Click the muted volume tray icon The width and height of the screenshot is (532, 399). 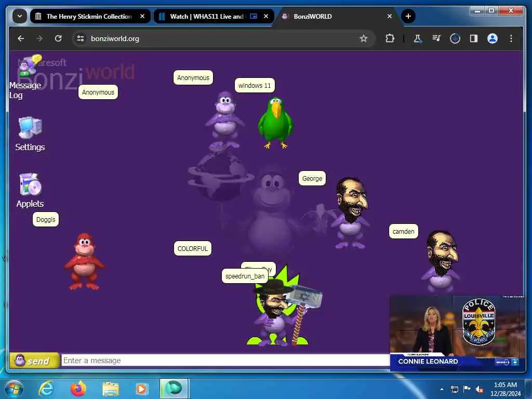pos(480,390)
